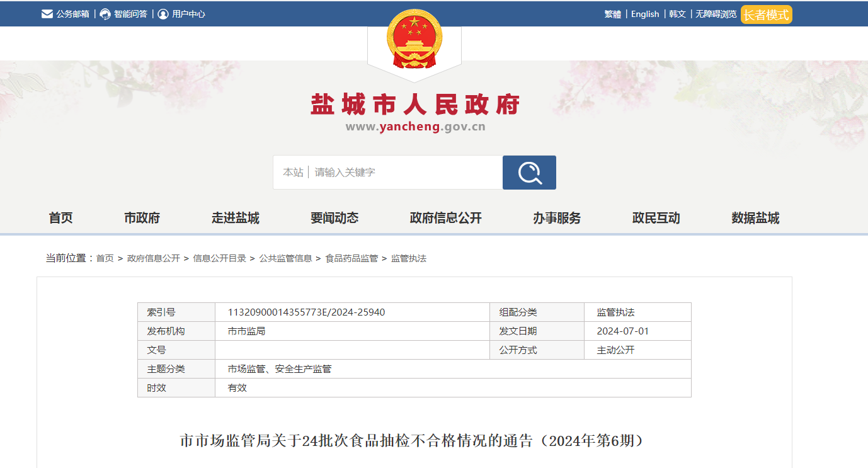Open the 用户中心 link
The image size is (868, 468).
click(188, 14)
